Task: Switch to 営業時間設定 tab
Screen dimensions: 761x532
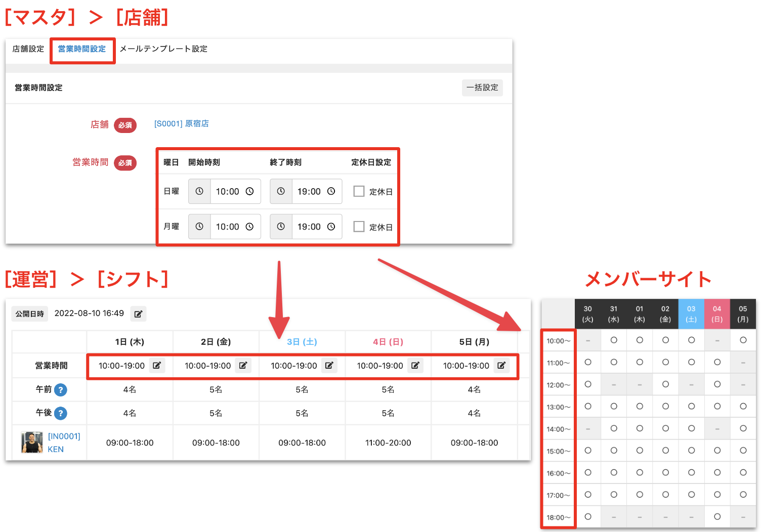Action: (82, 49)
